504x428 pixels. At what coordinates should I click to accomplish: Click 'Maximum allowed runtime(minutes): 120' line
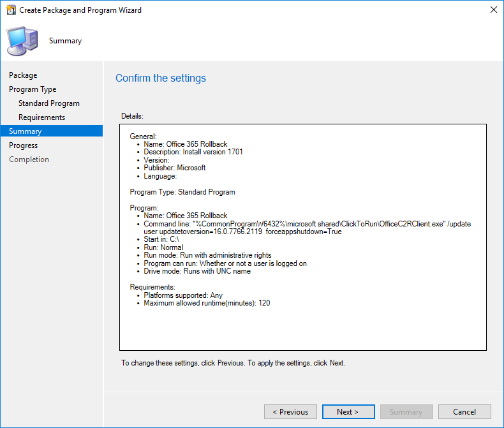point(207,303)
